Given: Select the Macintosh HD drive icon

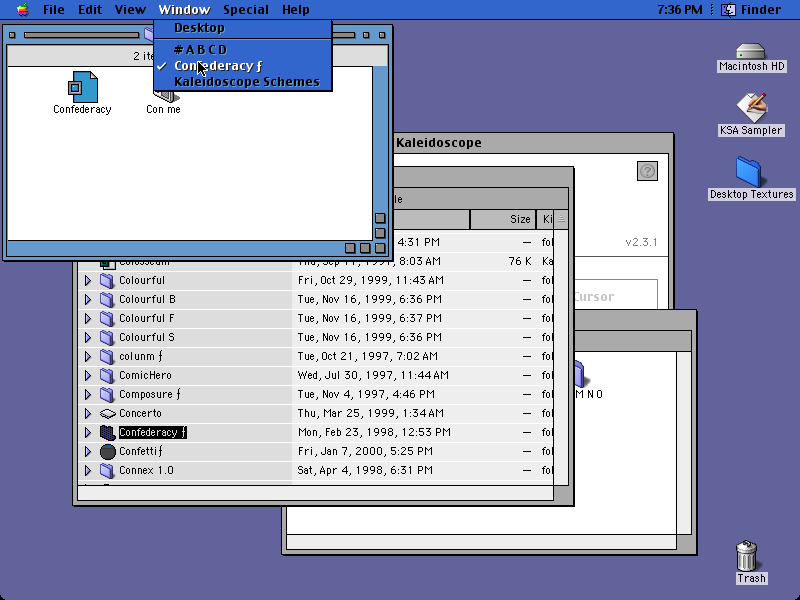Looking at the screenshot, I should 751,52.
